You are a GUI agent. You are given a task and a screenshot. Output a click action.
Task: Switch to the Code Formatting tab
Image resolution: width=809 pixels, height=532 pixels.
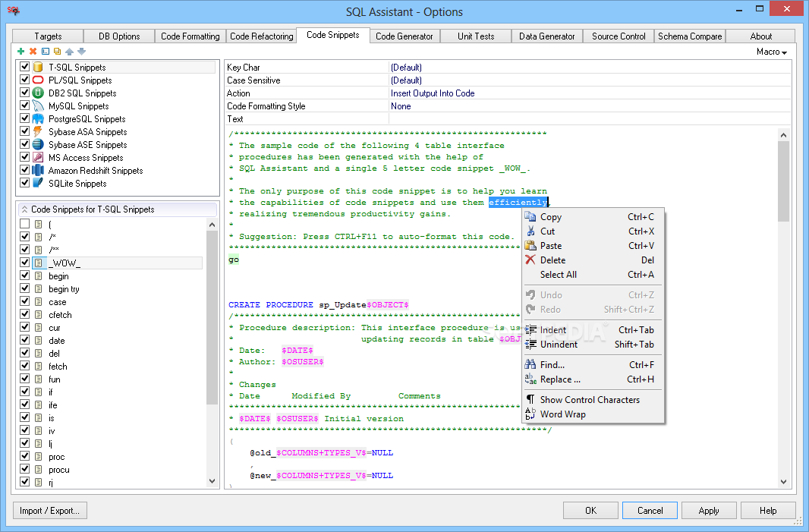pos(190,36)
